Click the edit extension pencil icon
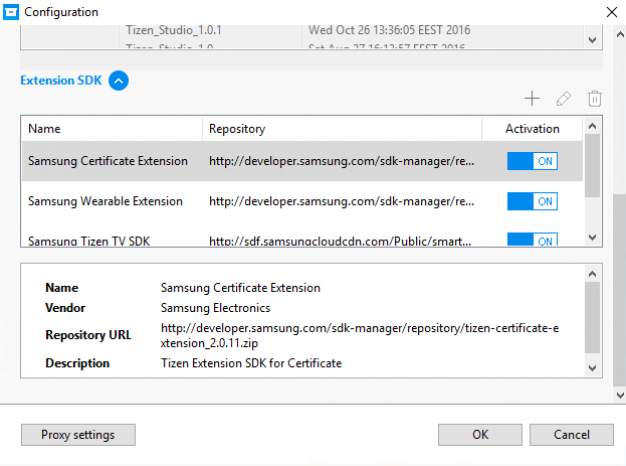 (x=563, y=99)
